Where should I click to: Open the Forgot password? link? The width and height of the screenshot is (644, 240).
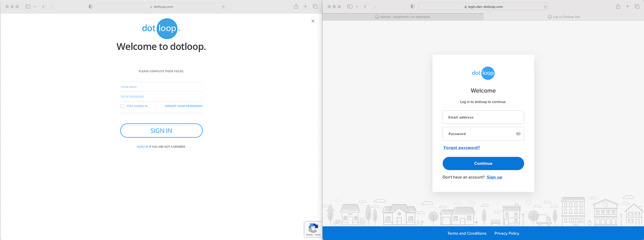tap(462, 148)
